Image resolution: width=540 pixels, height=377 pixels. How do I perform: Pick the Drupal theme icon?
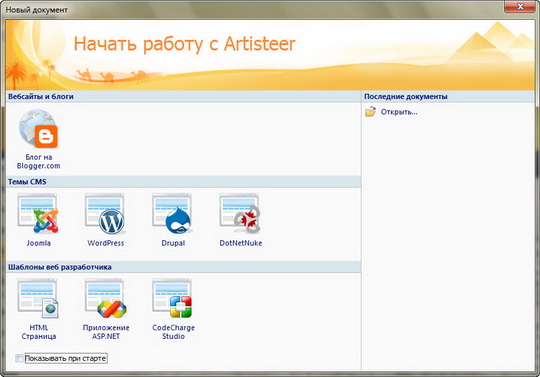pyautogui.click(x=173, y=213)
